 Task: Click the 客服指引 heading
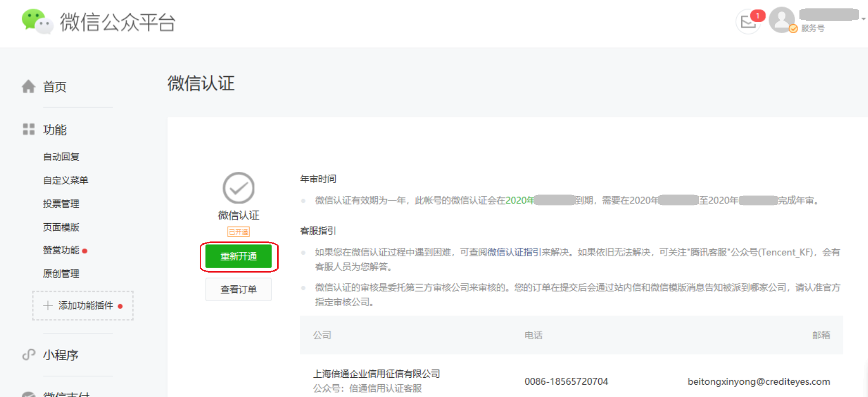click(318, 231)
